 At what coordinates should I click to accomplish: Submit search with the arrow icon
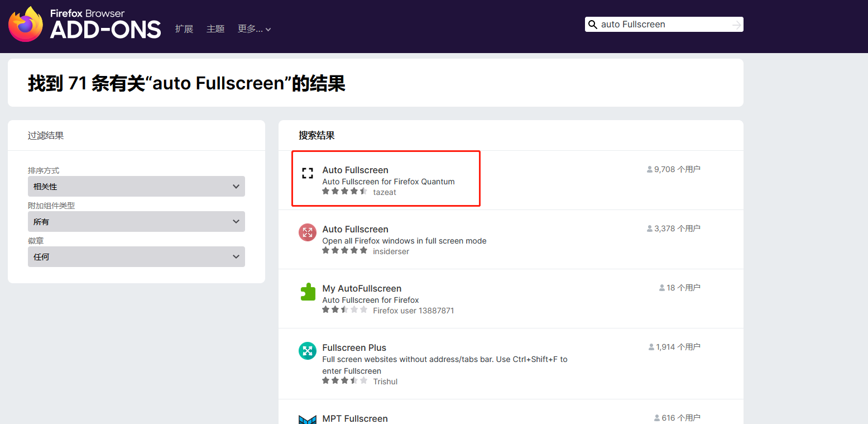736,25
